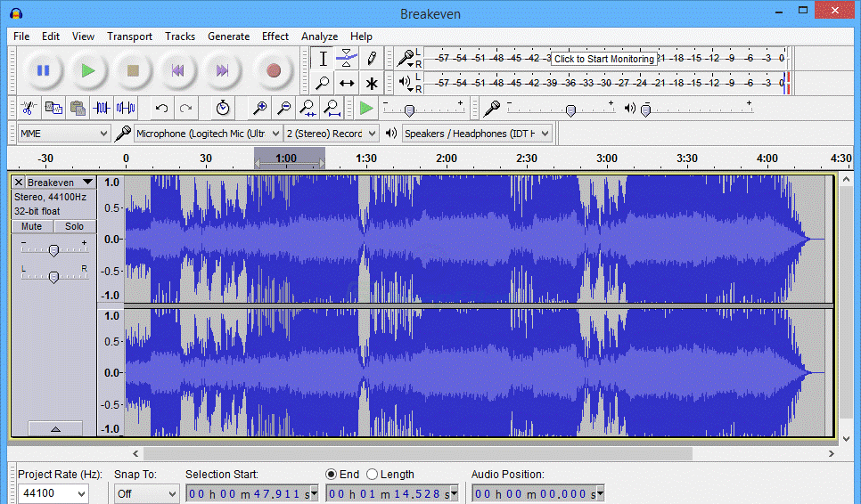Click the 2:00 mark on the timeline ruler
861x504 pixels.
447,159
